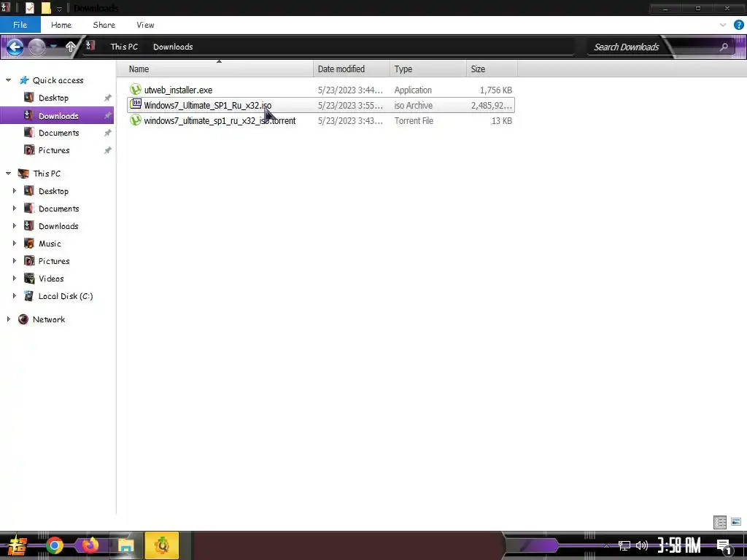This screenshot has width=747, height=560.
Task: Click Downloads in the address bar
Action: point(173,47)
